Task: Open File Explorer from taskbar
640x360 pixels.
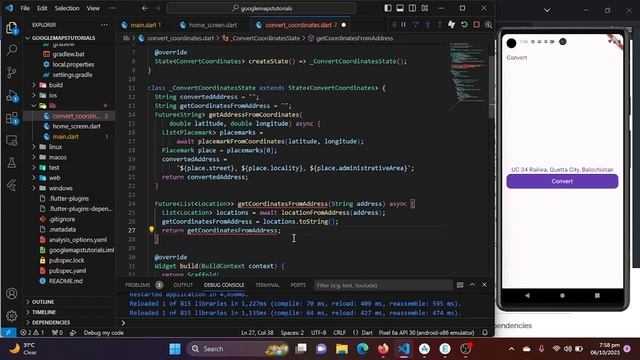Action: pos(342,349)
